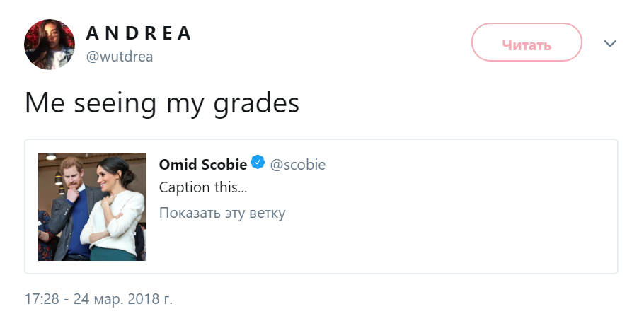Click the word grades in tweet text
Image resolution: width=644 pixels, height=321 pixels.
[256, 104]
